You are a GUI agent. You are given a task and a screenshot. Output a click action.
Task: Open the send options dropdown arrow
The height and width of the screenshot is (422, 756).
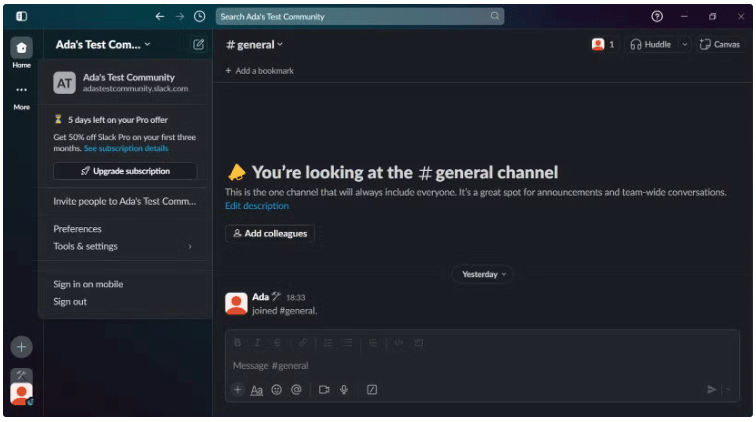click(728, 390)
